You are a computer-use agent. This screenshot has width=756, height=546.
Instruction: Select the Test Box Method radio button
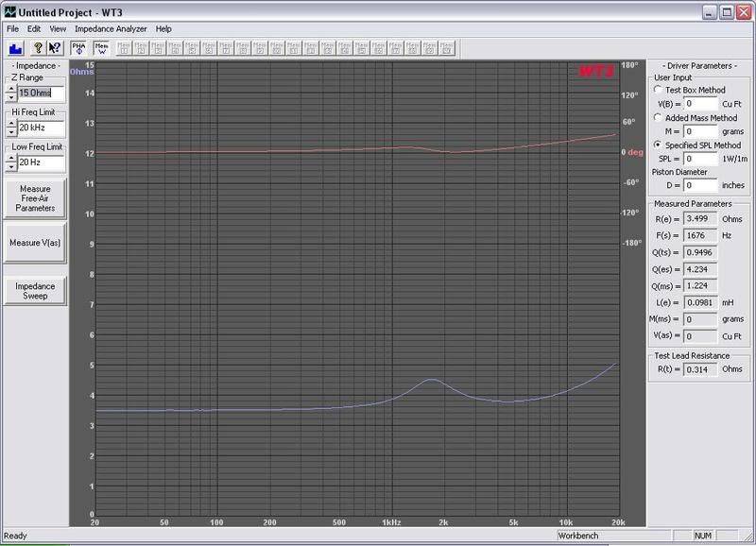658,90
